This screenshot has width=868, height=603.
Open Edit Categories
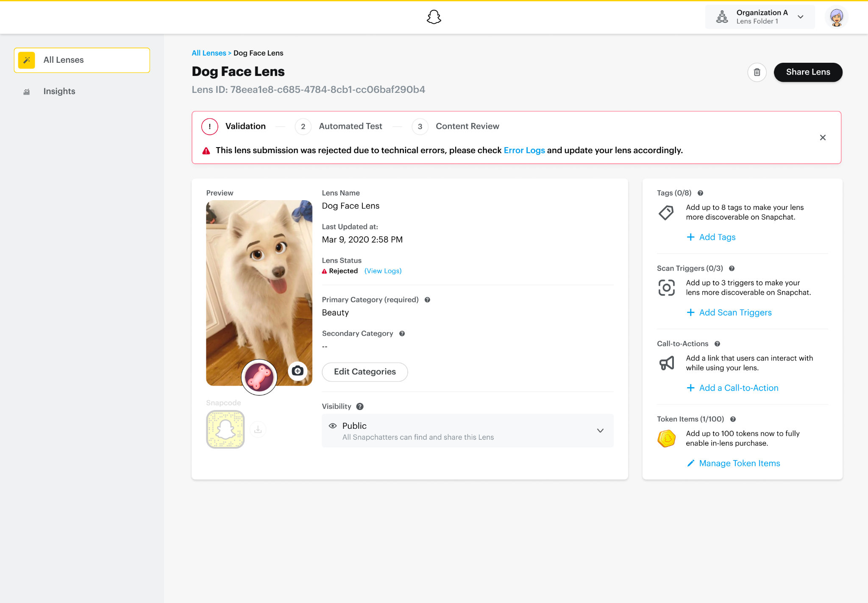click(x=364, y=371)
